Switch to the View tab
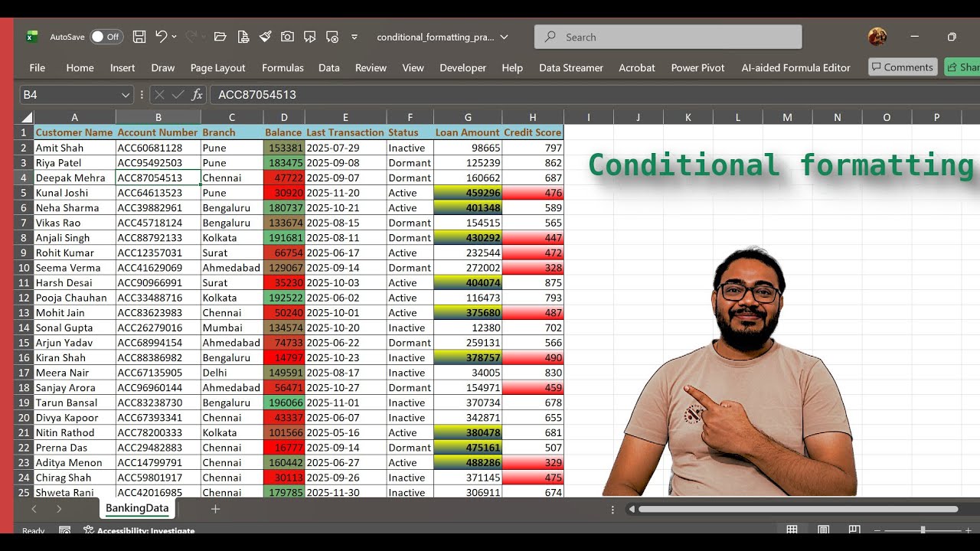Viewport: 980px width, 551px height. [413, 67]
